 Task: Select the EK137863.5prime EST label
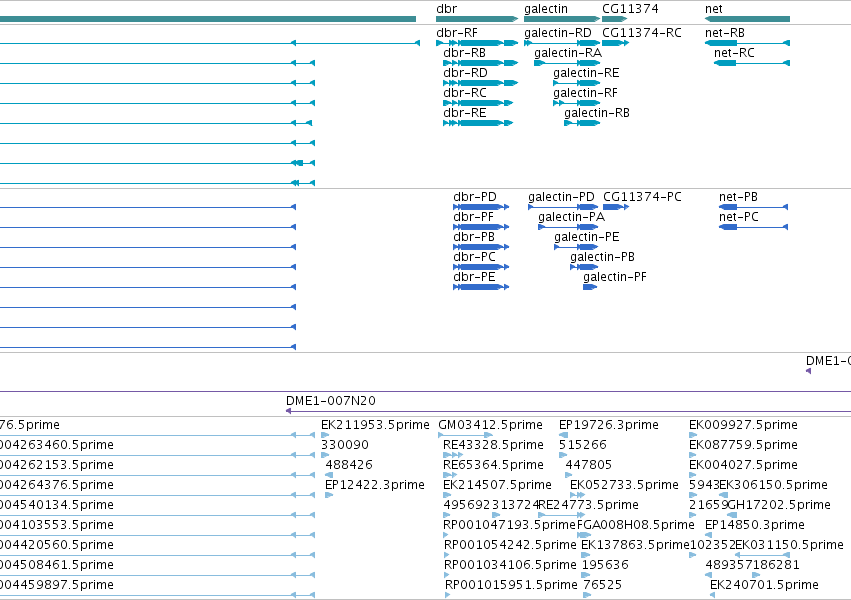click(635, 545)
